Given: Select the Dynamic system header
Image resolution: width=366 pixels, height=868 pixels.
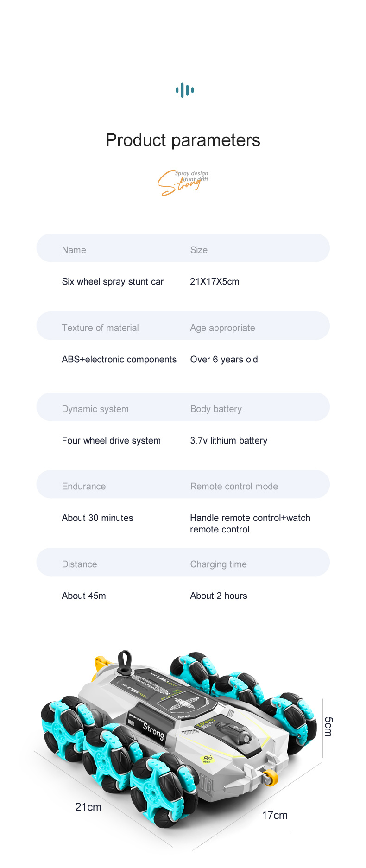Looking at the screenshot, I should 95,409.
